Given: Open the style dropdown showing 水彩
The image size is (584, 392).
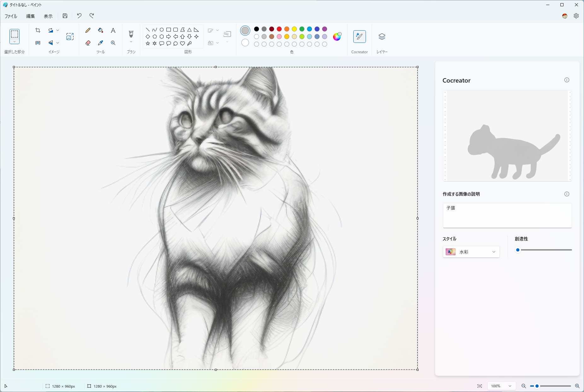Looking at the screenshot, I should tap(471, 252).
